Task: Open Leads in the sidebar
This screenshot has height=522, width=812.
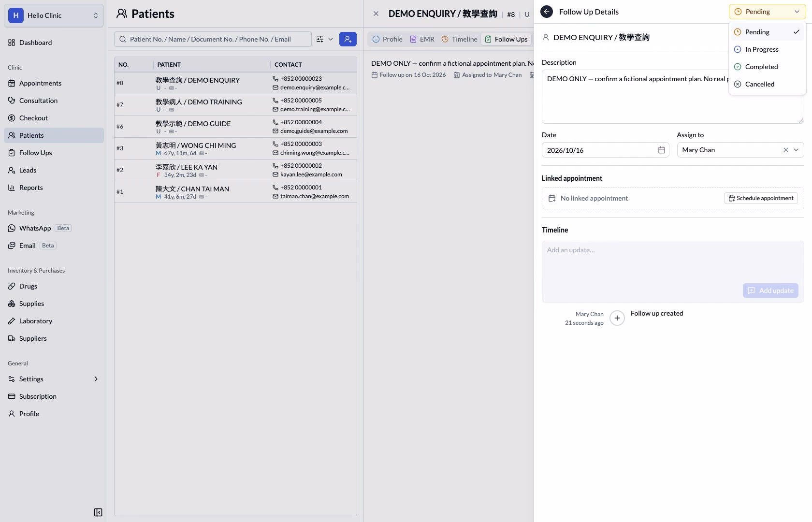Action: (x=54, y=170)
